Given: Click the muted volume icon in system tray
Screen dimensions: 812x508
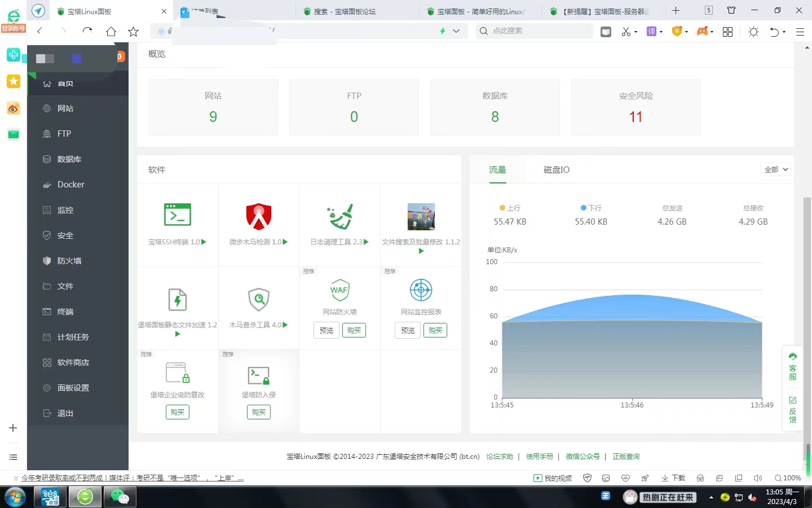Looking at the screenshot, I should click(752, 497).
